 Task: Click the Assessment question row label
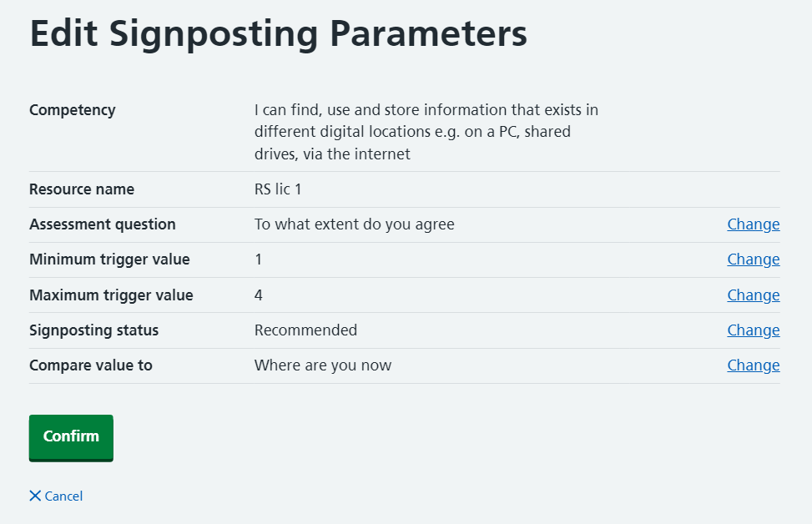tap(103, 224)
